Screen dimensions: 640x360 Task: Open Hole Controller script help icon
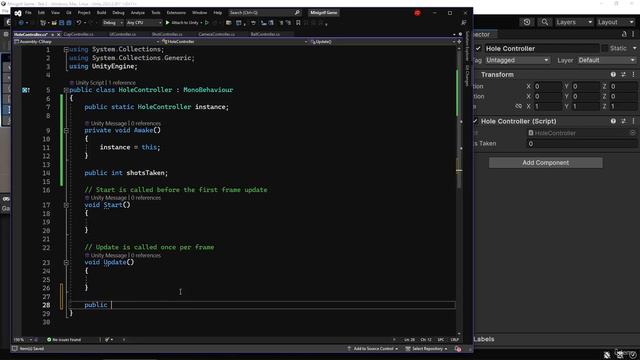click(613, 121)
